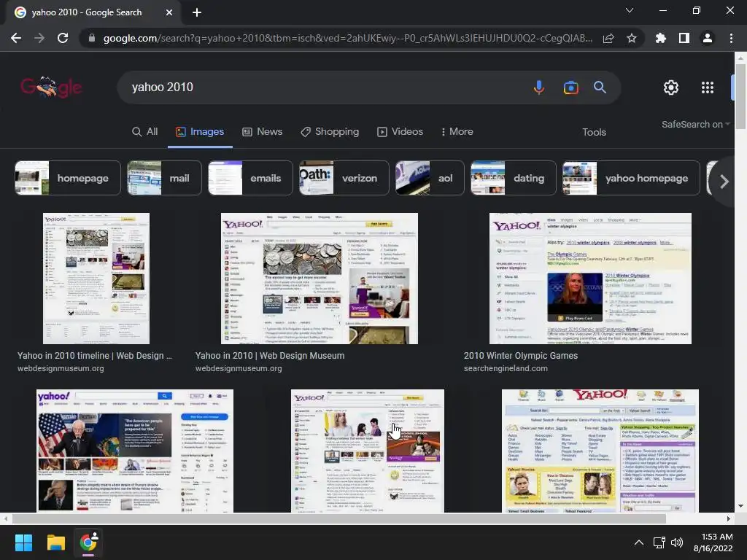Click the vertical page scrollbar

(x=740, y=97)
